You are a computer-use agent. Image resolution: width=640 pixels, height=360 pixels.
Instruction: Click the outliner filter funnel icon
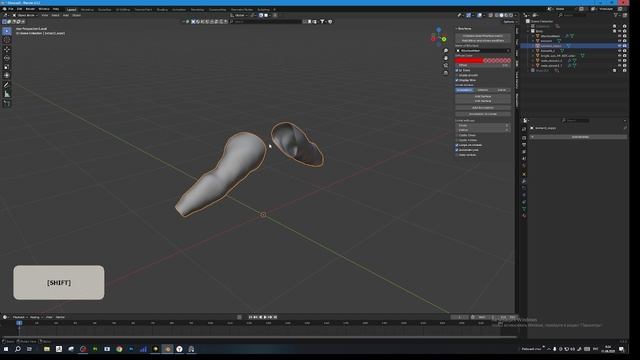click(x=616, y=15)
